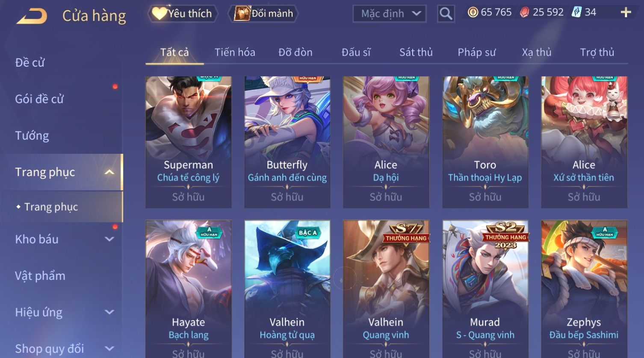Select the Tiến hóa tab
This screenshot has width=644, height=358.
point(235,53)
